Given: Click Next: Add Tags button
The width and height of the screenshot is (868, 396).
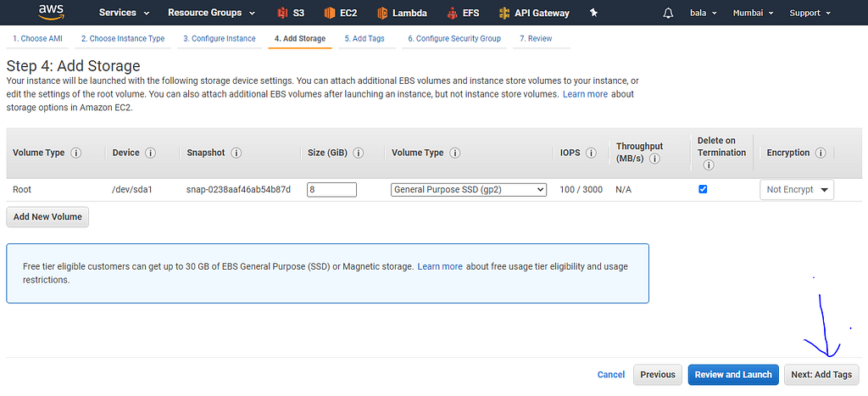Looking at the screenshot, I should point(821,374).
